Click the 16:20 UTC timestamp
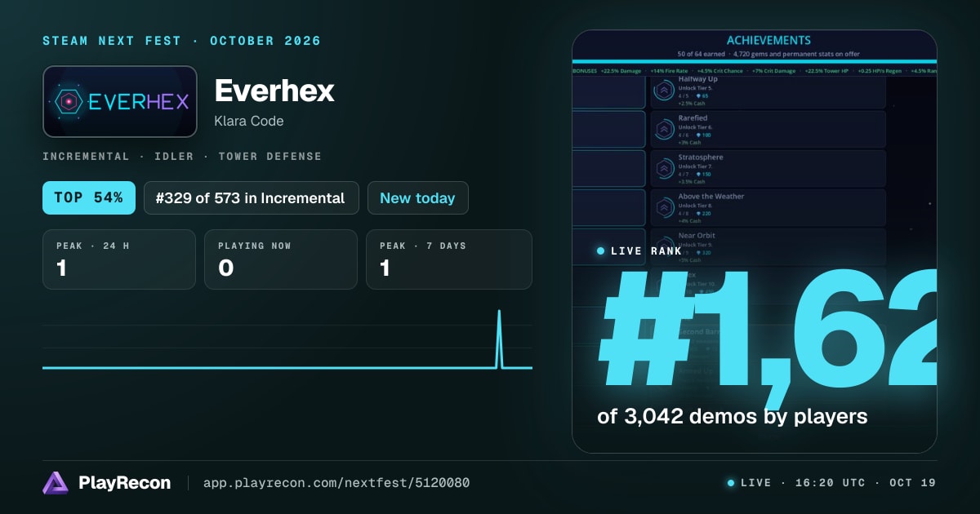Image resolution: width=980 pixels, height=514 pixels. [830, 483]
